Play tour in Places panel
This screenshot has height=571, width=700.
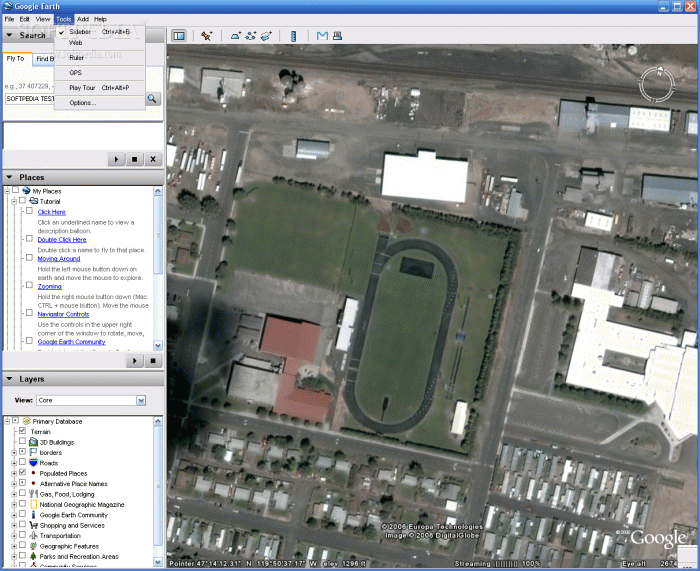pos(135,361)
